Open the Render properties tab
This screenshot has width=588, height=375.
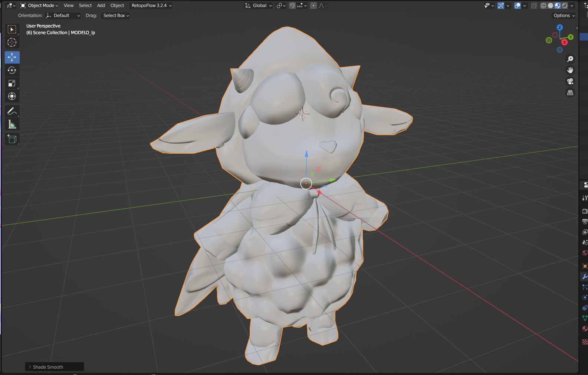[x=584, y=211]
